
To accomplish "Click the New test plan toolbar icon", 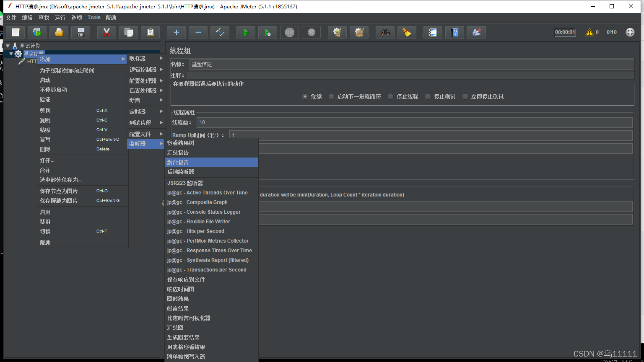I will point(16,32).
